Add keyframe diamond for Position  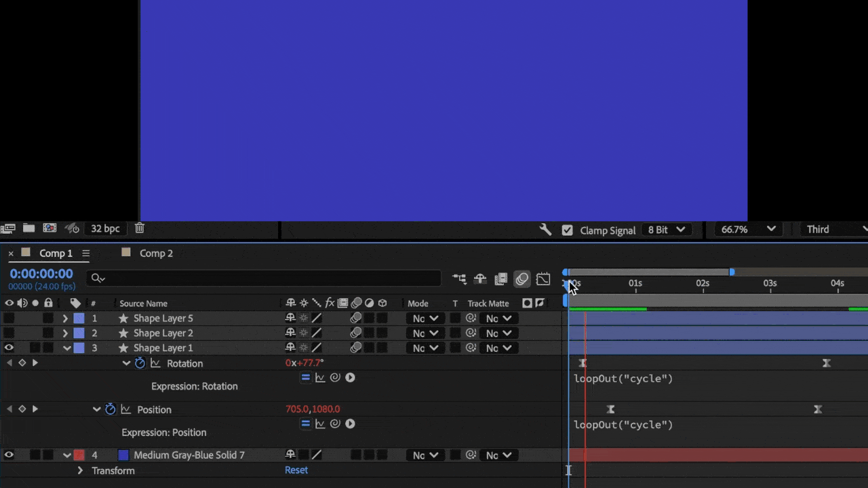22,409
